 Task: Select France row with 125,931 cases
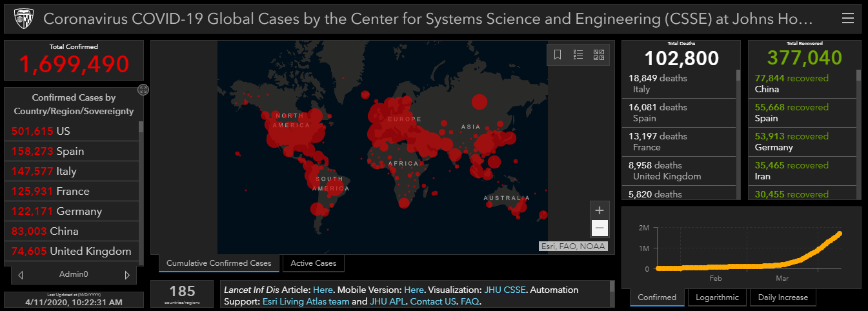(x=71, y=191)
